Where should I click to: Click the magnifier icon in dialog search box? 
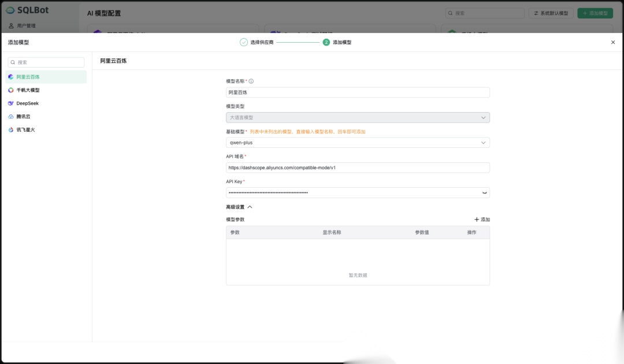point(13,62)
